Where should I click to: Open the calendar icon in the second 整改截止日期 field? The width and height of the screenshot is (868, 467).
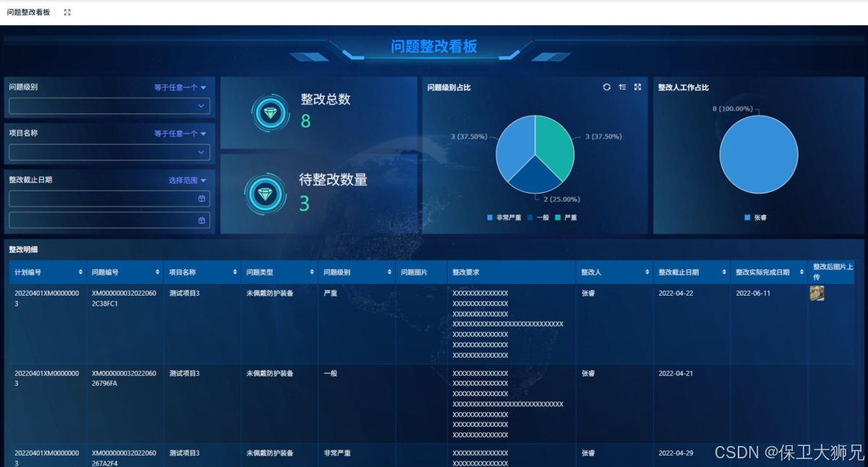click(202, 220)
